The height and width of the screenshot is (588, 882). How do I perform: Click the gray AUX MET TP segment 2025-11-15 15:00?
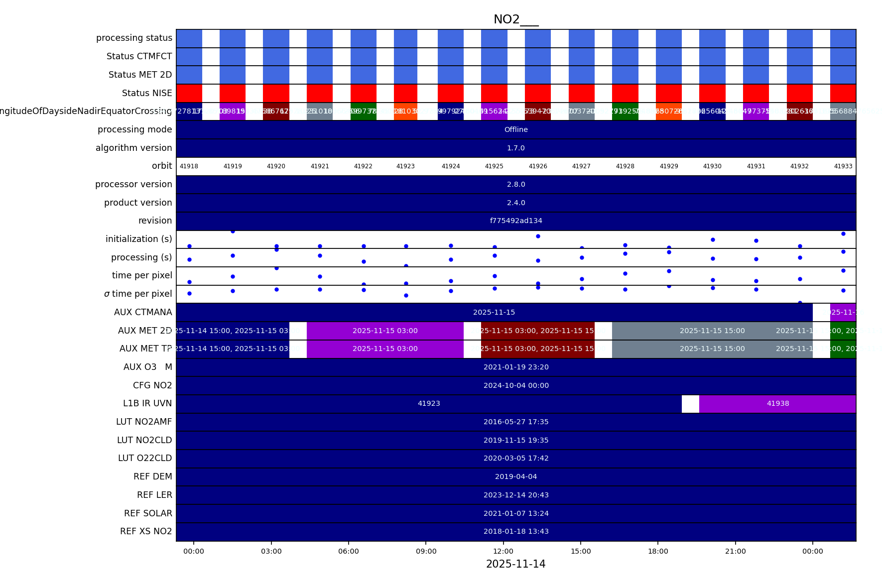tap(712, 349)
